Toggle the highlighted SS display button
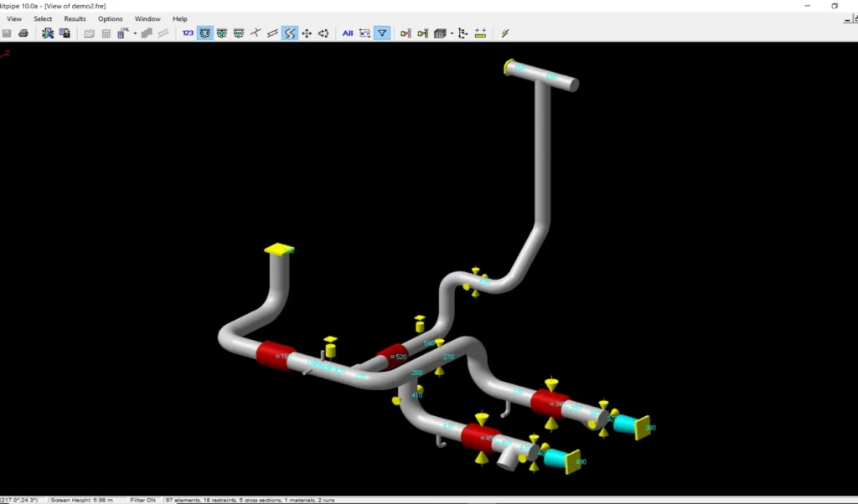The height and width of the screenshot is (504, 858). (290, 33)
